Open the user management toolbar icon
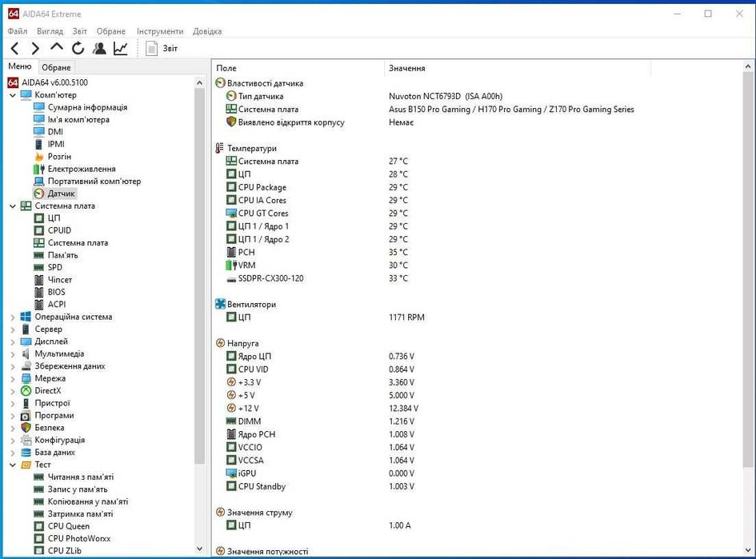756x559 pixels. pos(99,48)
